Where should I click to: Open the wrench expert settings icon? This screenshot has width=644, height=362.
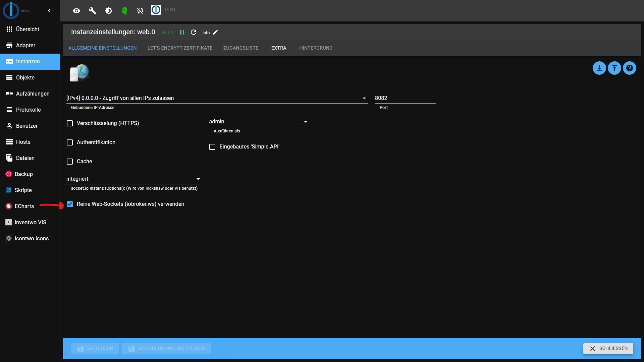[x=93, y=10]
